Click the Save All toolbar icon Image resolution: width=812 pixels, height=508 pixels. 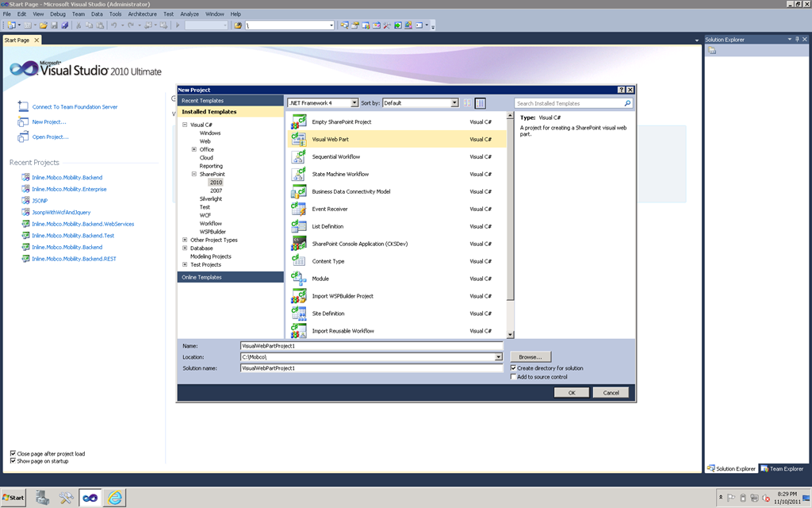[x=65, y=25]
